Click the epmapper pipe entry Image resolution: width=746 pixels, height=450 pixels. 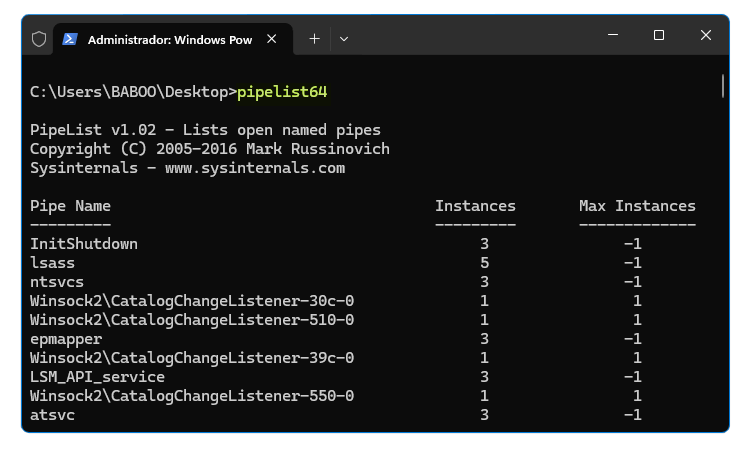66,340
